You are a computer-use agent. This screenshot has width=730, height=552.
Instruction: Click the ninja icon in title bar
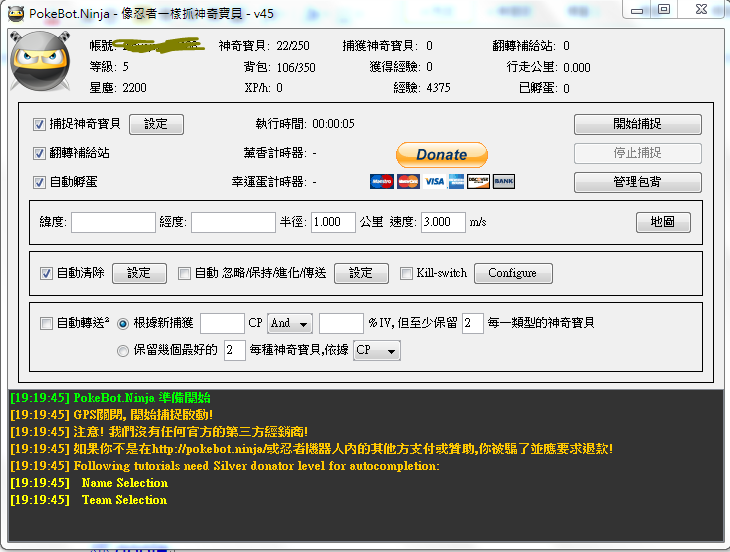point(16,13)
